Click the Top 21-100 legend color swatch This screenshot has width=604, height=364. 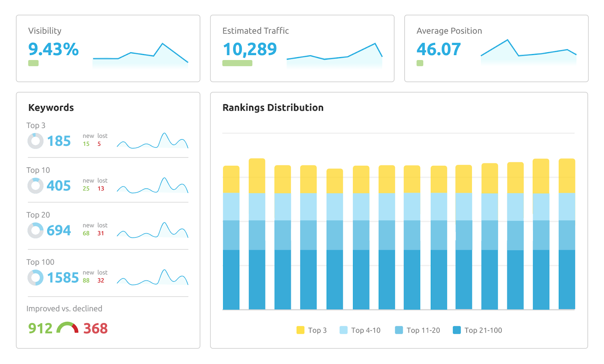[457, 330]
